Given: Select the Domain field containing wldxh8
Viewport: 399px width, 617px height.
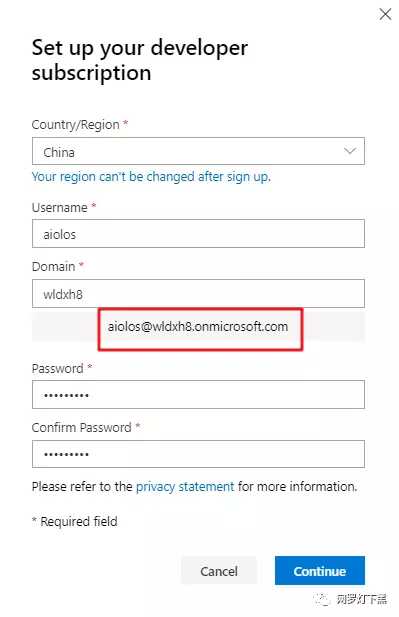Looking at the screenshot, I should (198, 294).
